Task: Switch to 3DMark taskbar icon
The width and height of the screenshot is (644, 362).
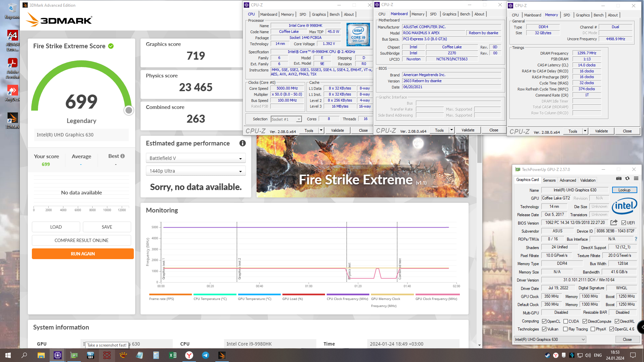Action: [222, 355]
